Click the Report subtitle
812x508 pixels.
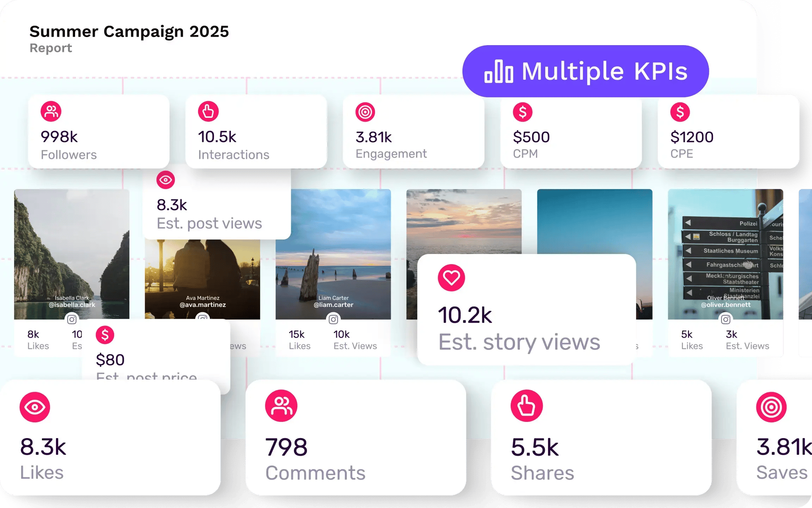(x=51, y=48)
